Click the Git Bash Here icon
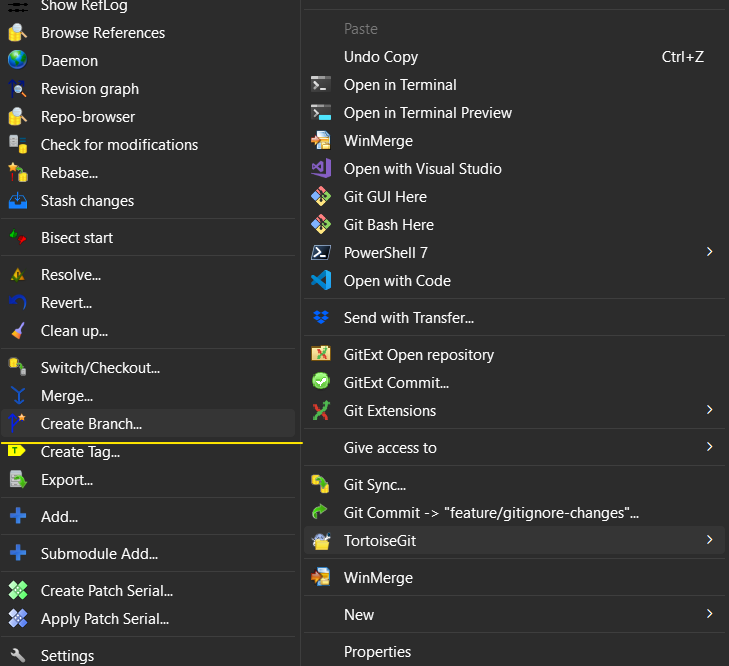Screen dimensions: 729x666 (x=321, y=224)
